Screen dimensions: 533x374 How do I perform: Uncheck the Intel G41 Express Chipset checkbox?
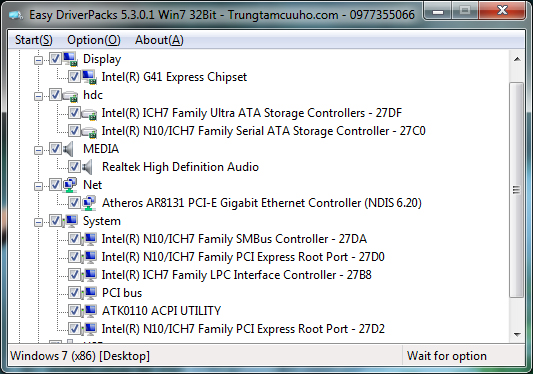point(74,76)
